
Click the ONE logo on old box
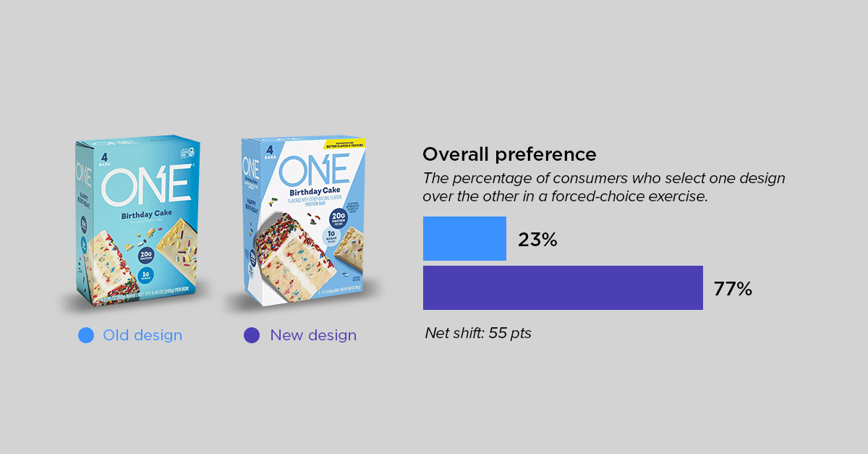click(x=147, y=183)
